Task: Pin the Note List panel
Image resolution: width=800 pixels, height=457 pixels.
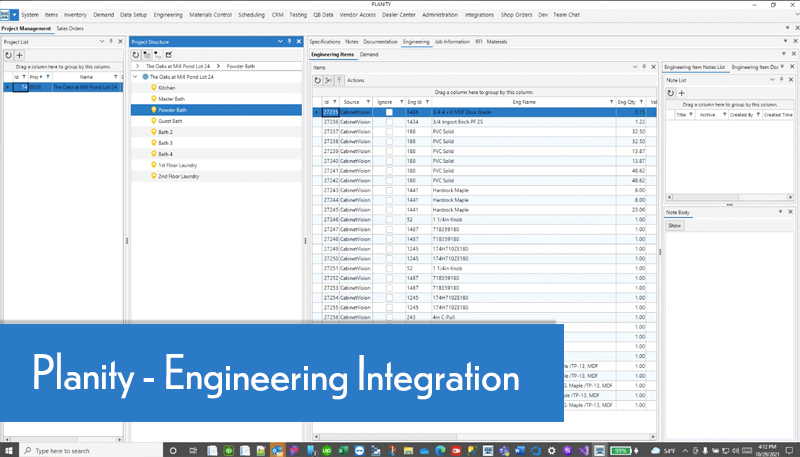Action: coord(781,80)
